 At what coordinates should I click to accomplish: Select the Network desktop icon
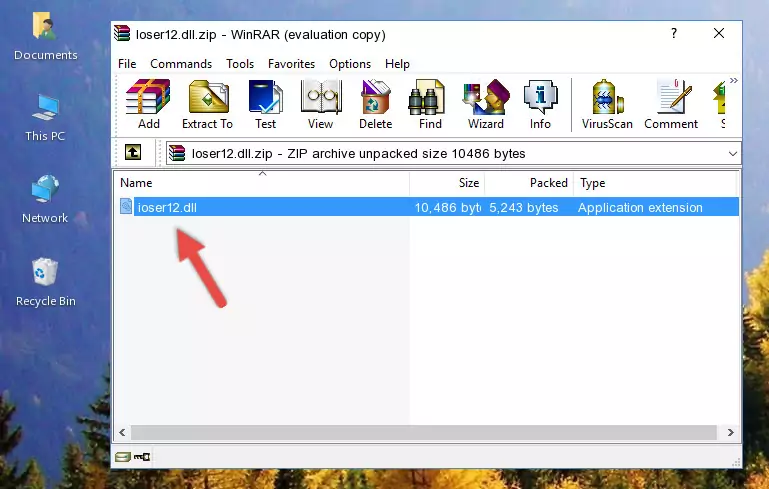tap(45, 199)
